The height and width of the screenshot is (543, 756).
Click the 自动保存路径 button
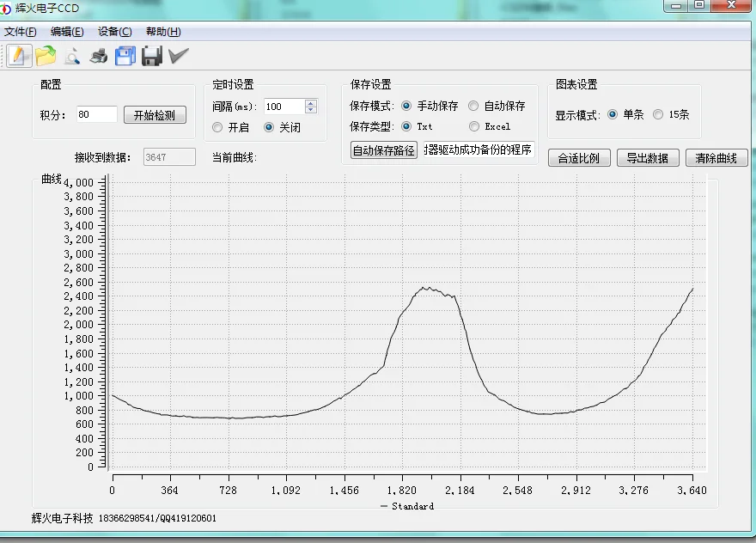click(384, 150)
